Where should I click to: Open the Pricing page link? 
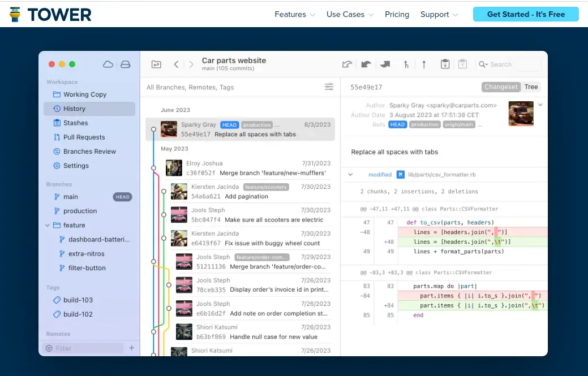click(x=397, y=14)
